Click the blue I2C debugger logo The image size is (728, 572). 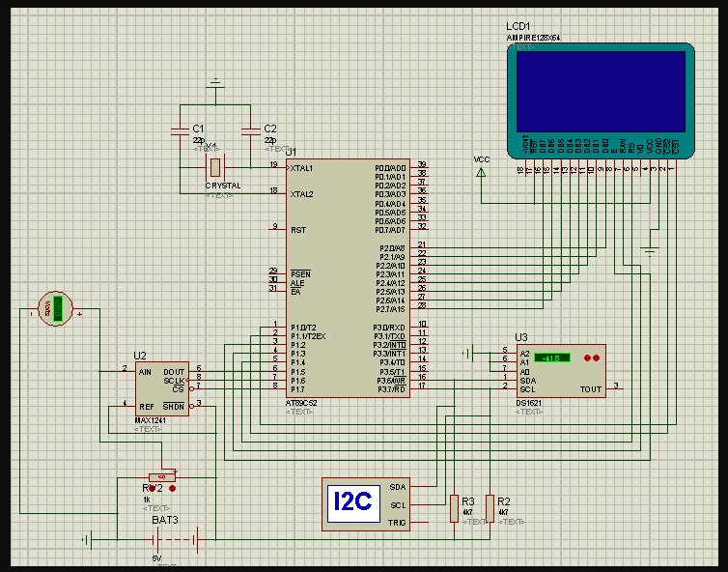[353, 503]
